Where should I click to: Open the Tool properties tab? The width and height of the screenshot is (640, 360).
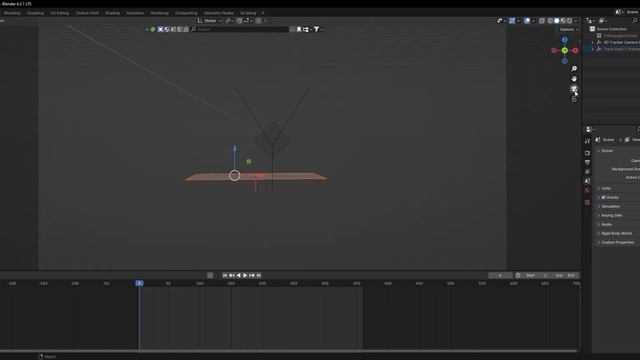coord(587,141)
